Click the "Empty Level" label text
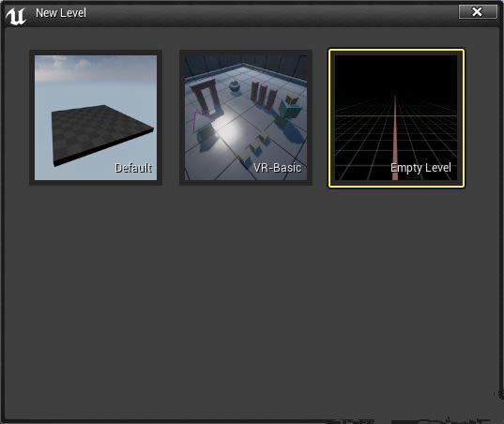The image size is (504, 424). pyautogui.click(x=420, y=168)
